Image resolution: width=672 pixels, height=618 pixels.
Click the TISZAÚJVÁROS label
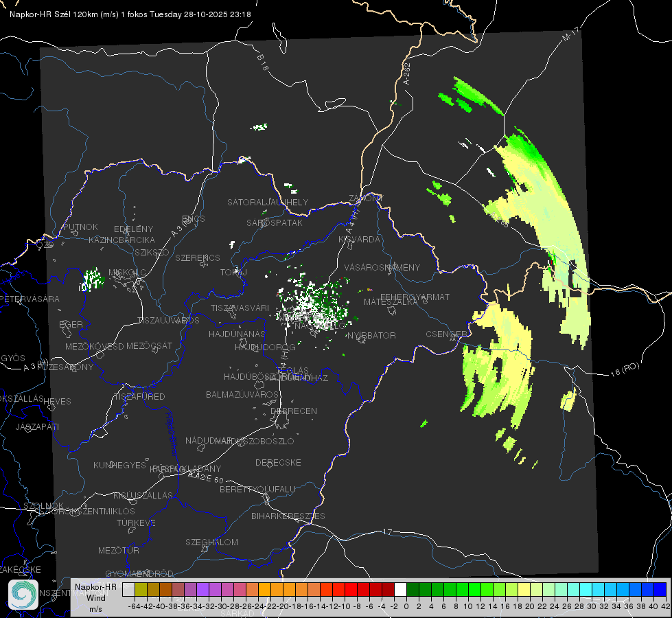coord(168,321)
